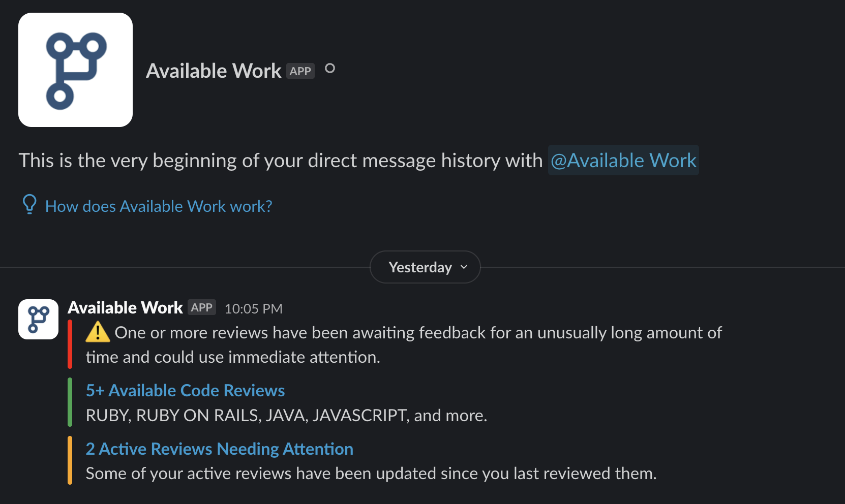Click the APP badge next to message sender
Image resolution: width=845 pixels, height=504 pixels.
[x=202, y=307]
